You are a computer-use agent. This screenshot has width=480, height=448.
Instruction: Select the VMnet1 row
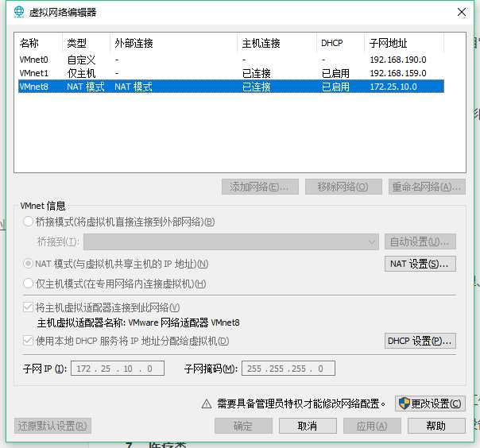(x=231, y=73)
